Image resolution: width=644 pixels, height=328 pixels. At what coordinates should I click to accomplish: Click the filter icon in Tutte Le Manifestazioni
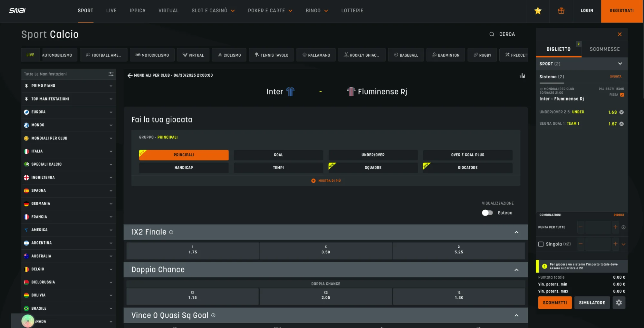[x=111, y=74]
